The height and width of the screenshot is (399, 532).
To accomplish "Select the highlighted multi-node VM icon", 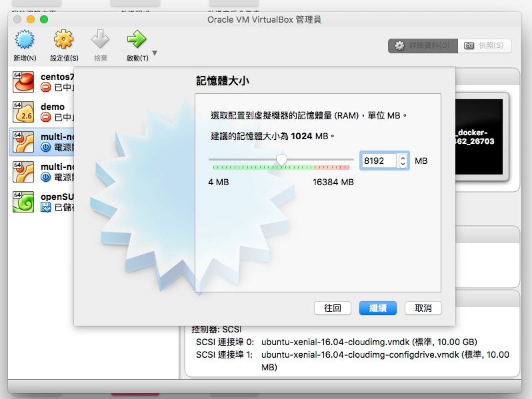I will [x=23, y=141].
